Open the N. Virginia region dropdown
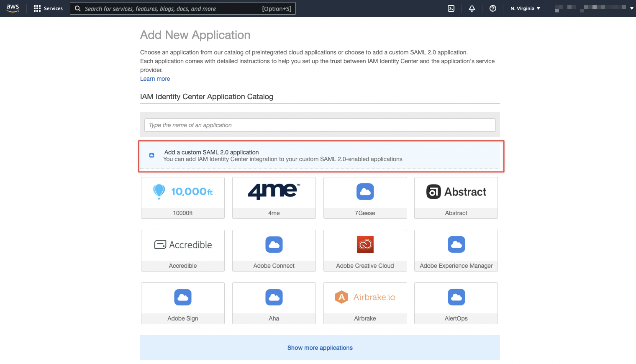The width and height of the screenshot is (636, 364). point(525,8)
